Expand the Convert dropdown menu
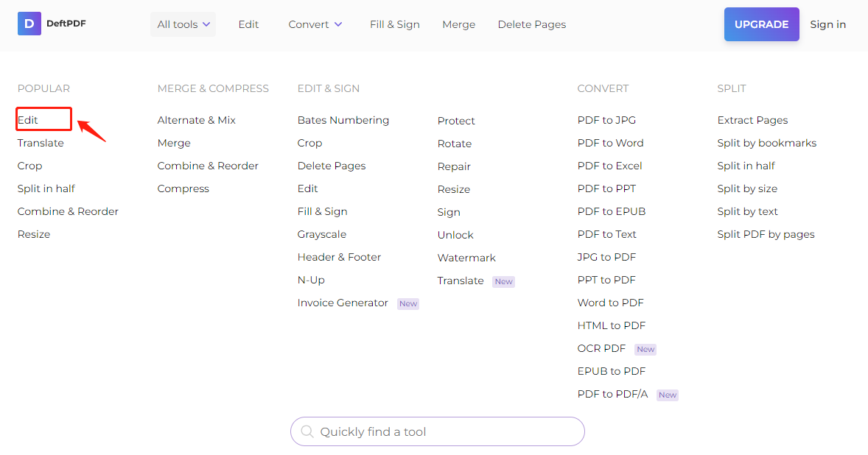 [315, 24]
